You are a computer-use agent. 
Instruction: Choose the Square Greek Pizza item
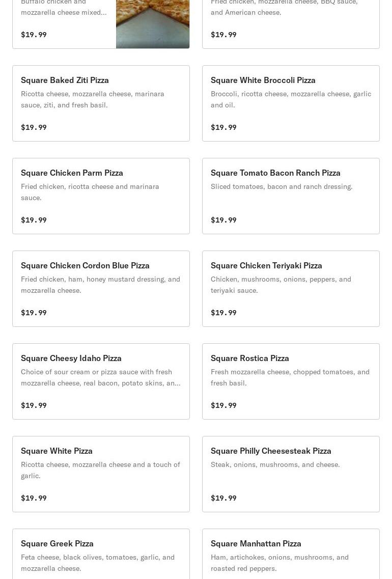[x=57, y=544]
